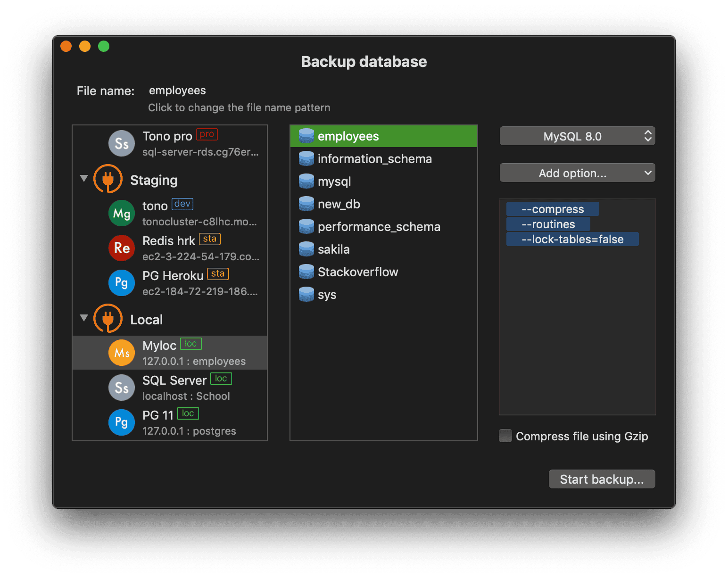Viewport: 728px width, 578px height.
Task: Click the mysql database icon
Action: click(x=306, y=181)
